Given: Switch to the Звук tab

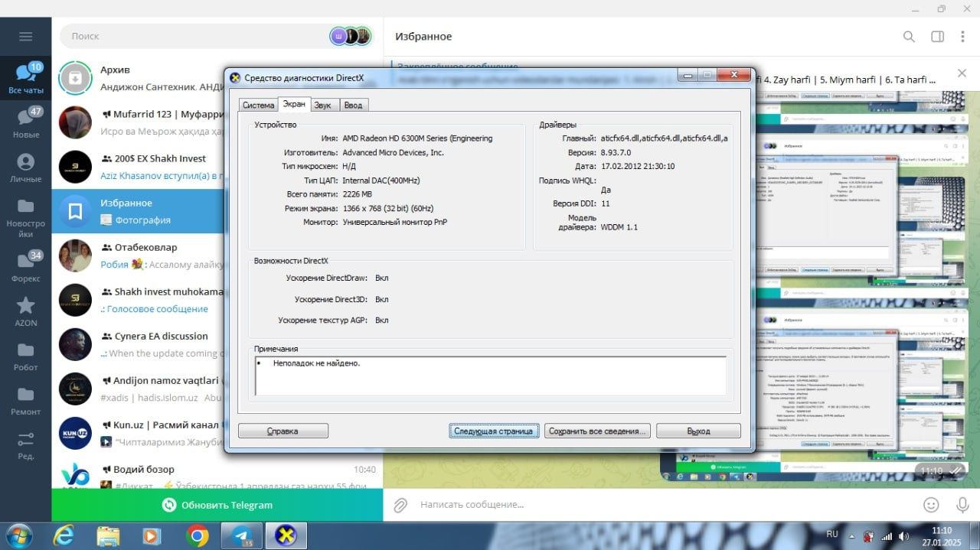Looking at the screenshot, I should click(323, 105).
